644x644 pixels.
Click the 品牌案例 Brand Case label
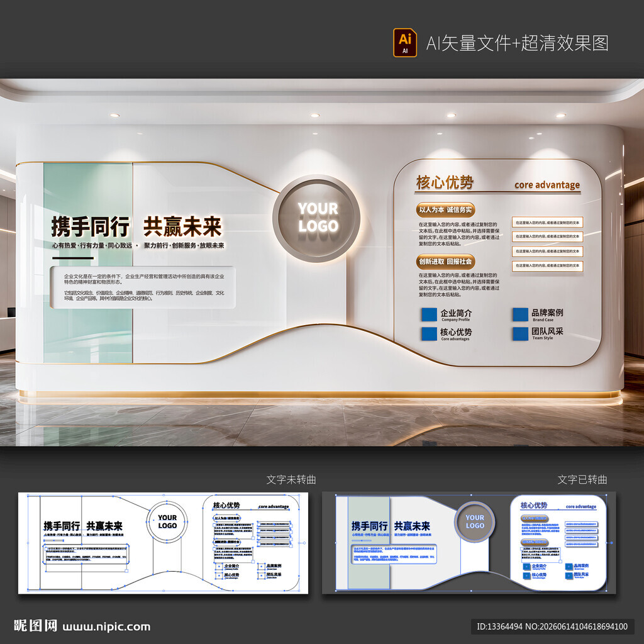547,314
